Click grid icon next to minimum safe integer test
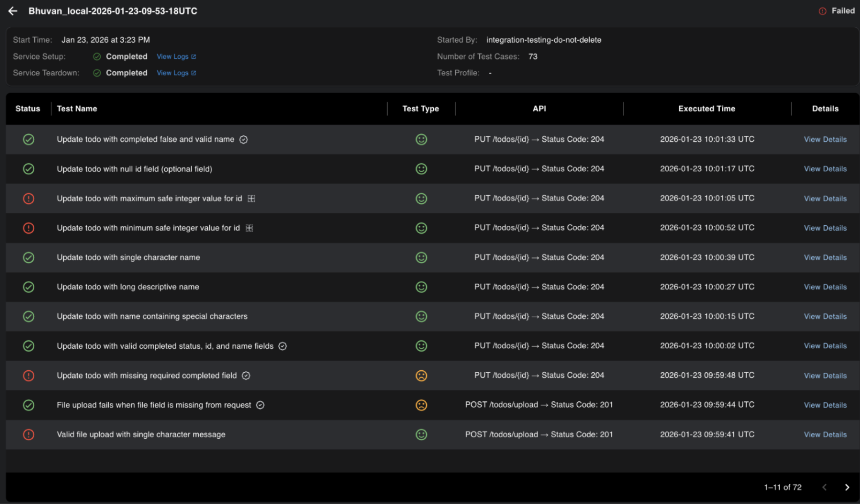Image resolution: width=860 pixels, height=504 pixels. [249, 228]
